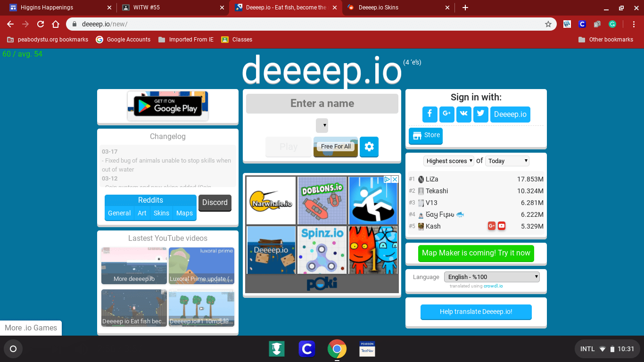Open the Narwhale.io game ad

pos(271,200)
